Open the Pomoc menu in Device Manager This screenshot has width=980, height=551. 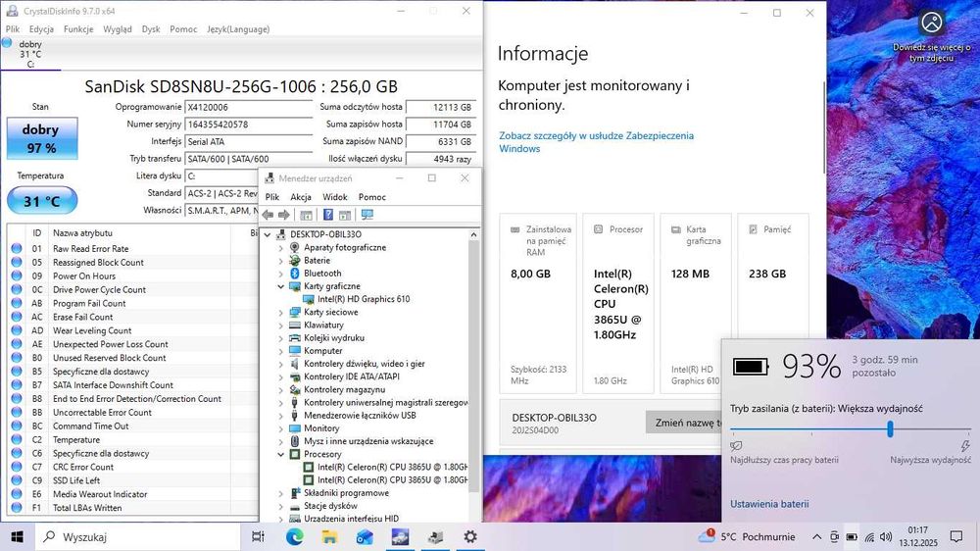[371, 197]
